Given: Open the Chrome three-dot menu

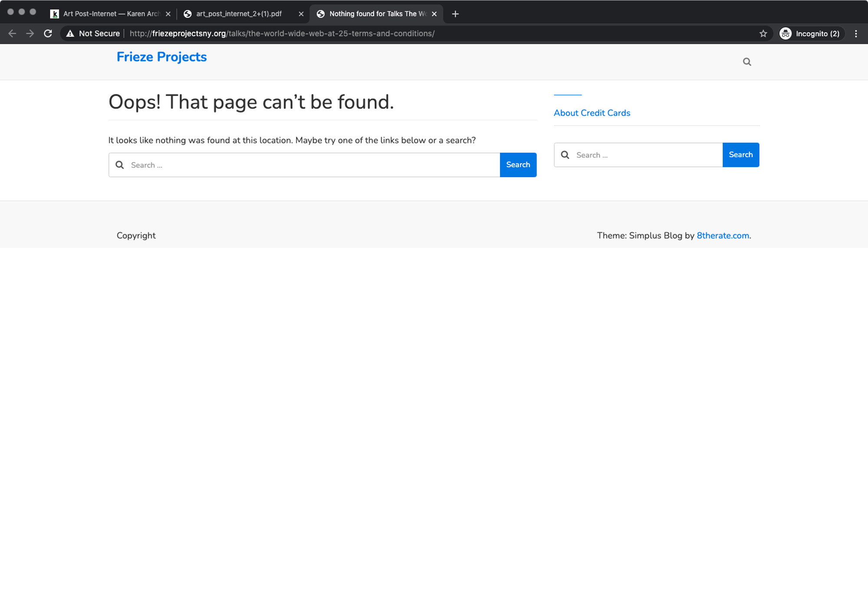Looking at the screenshot, I should 856,33.
